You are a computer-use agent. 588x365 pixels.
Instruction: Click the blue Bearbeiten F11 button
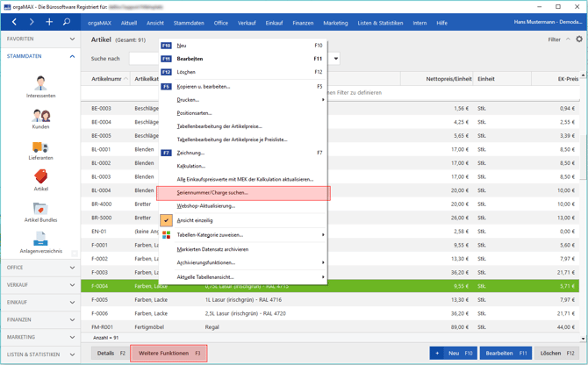[506, 354]
